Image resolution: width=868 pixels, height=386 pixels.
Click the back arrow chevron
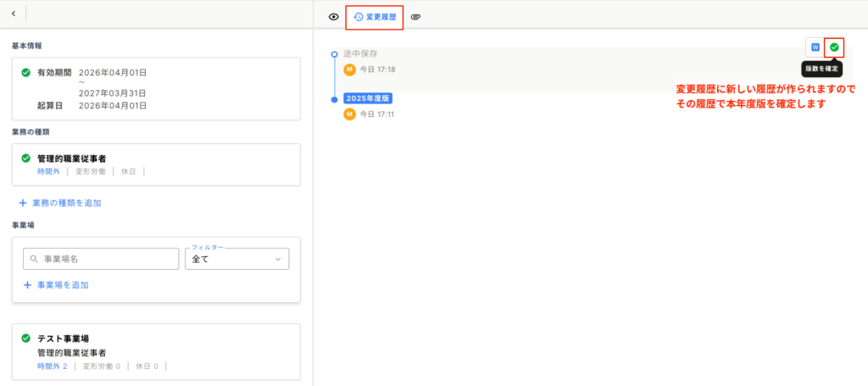point(14,14)
